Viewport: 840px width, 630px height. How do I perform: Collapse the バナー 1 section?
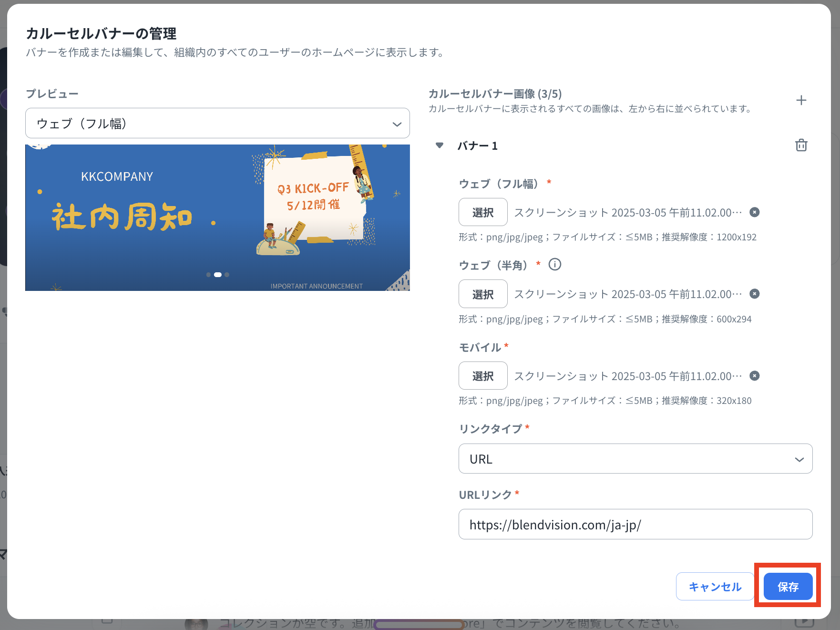[x=440, y=145]
